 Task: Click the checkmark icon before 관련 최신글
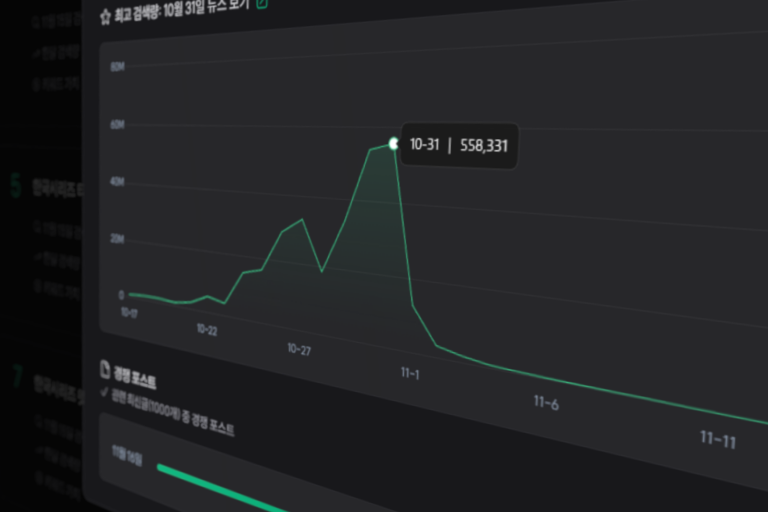(x=104, y=392)
